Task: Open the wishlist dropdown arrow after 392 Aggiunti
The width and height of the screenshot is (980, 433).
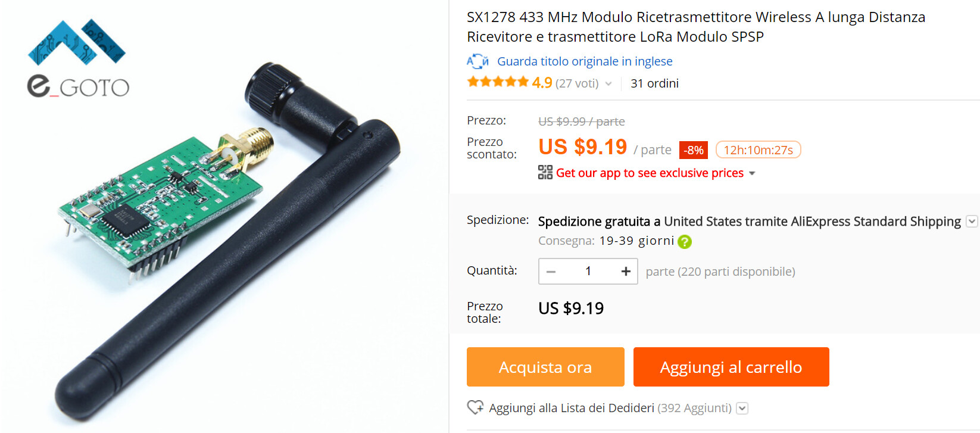Action: click(x=742, y=408)
